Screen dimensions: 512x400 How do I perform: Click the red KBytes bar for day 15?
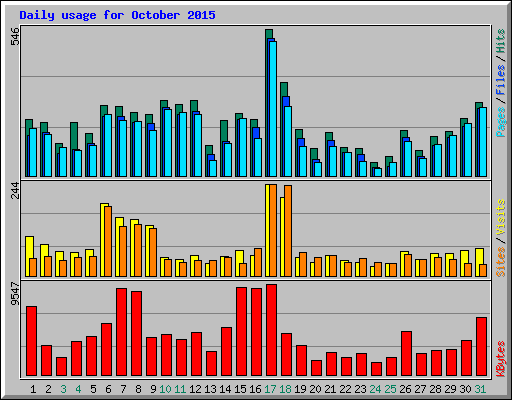tap(241, 332)
